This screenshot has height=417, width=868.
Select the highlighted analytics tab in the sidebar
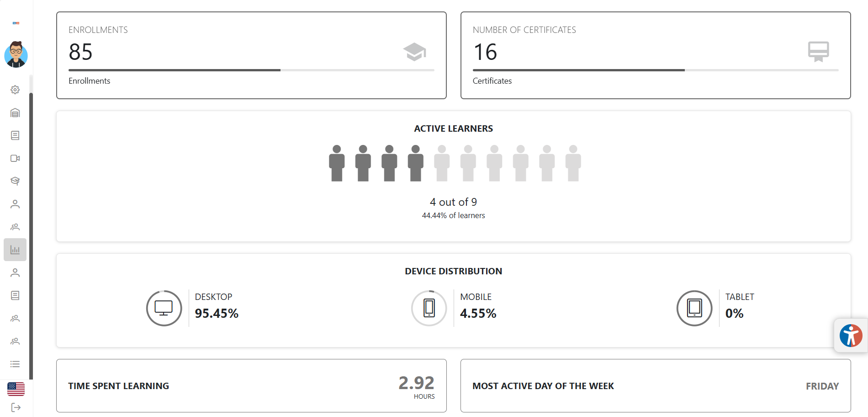tap(15, 250)
